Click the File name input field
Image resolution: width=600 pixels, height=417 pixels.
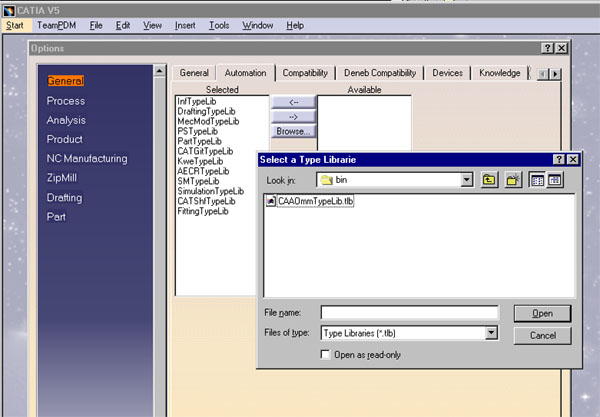[409, 313]
